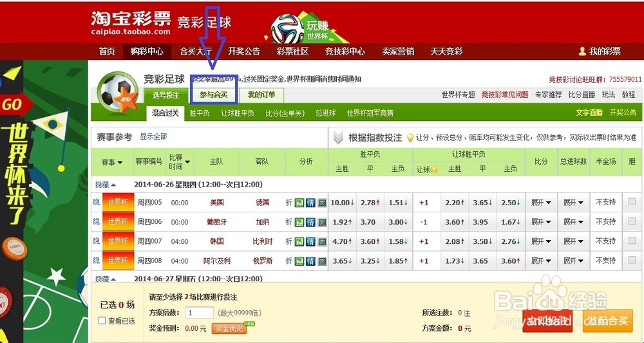Open the 竞技彩常见问题 link
The height and width of the screenshot is (343, 644).
point(505,95)
